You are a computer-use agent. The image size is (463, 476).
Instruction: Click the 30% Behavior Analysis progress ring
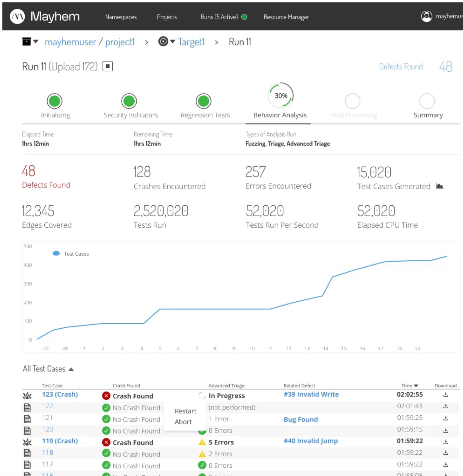coord(280,95)
